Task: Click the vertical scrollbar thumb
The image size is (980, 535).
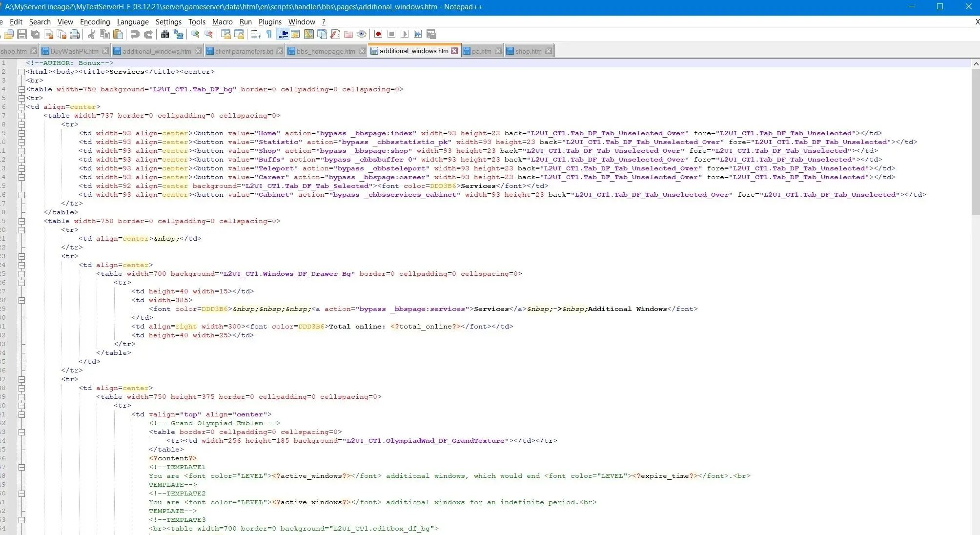Action: coord(976,142)
